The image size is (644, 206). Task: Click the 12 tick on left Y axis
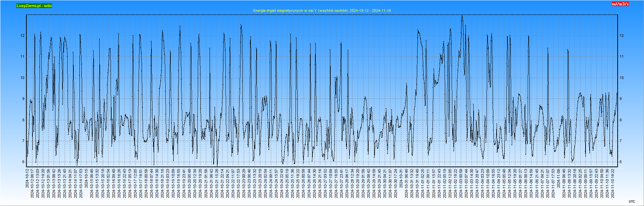[x=23, y=35]
